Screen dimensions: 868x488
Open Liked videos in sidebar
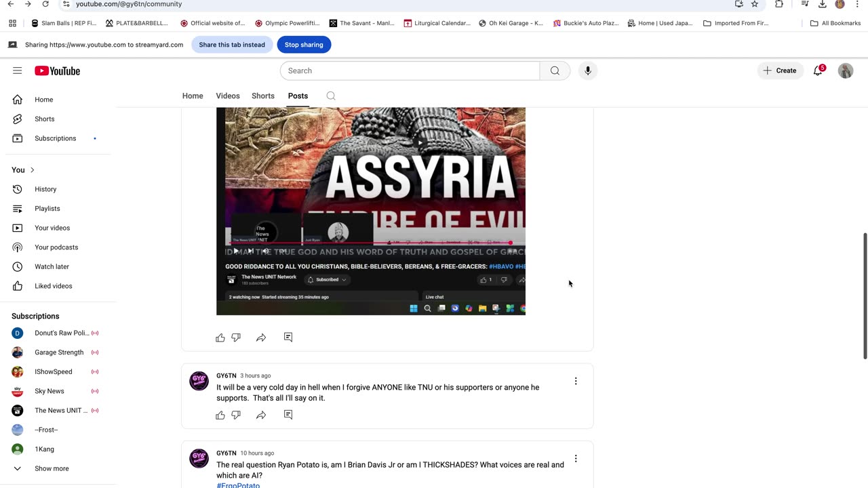(x=58, y=286)
